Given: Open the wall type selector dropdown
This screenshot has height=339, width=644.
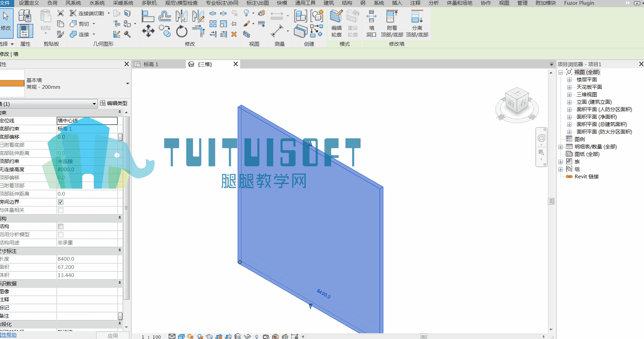Looking at the screenshot, I should coord(128,83).
